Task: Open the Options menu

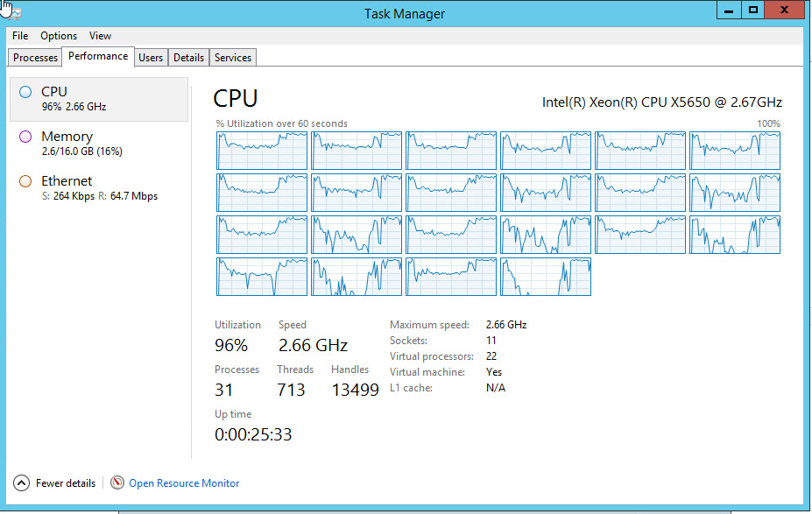Action: [59, 36]
